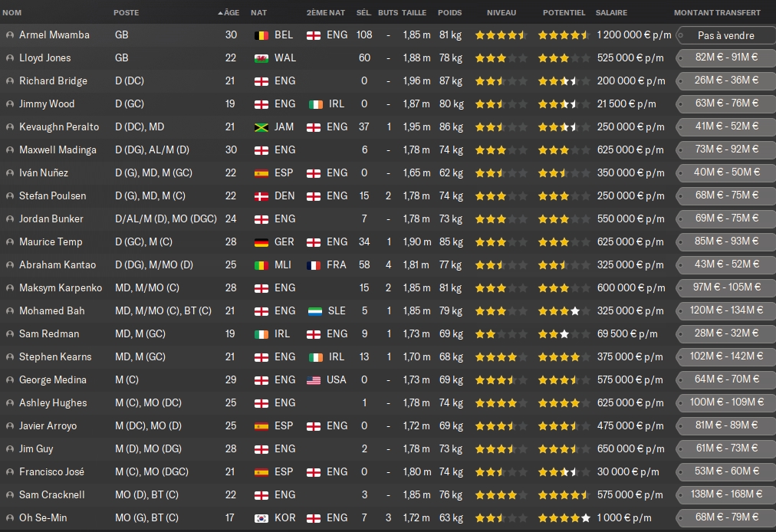This screenshot has width=776, height=532.
Task: Click the Mali flag for Abraham Kantao
Action: [261, 265]
